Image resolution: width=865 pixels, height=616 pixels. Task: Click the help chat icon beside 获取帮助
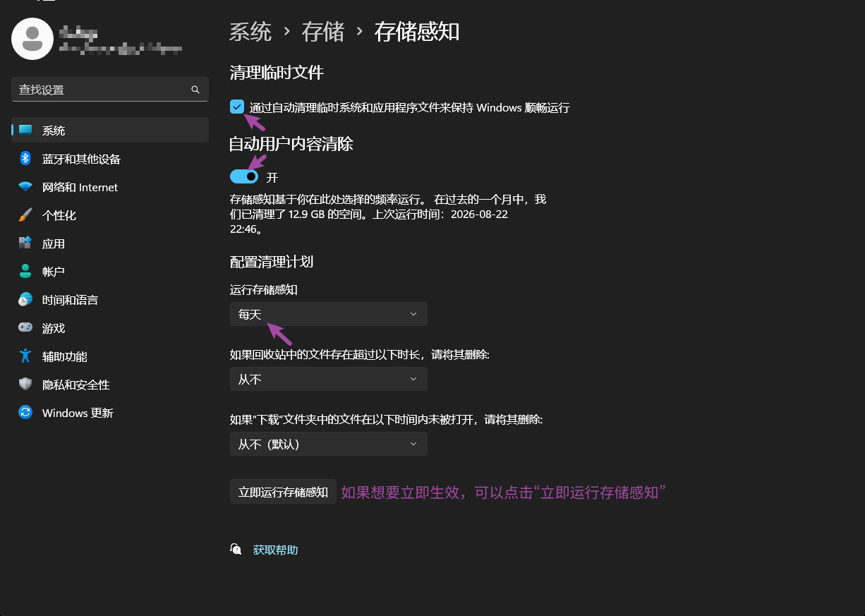(x=236, y=549)
